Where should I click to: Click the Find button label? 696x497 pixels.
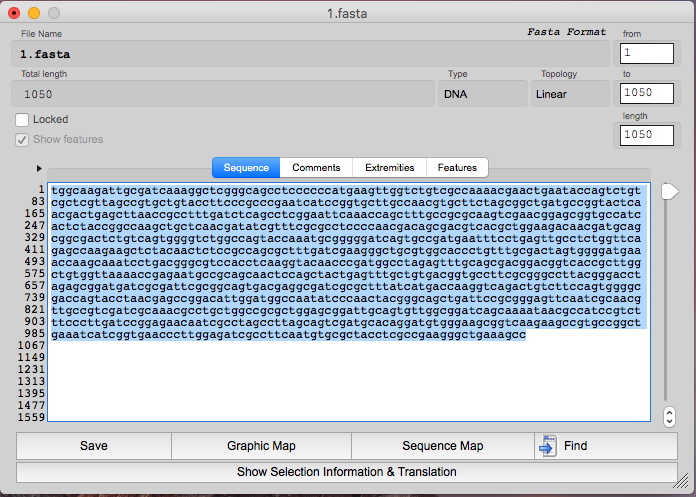pos(575,446)
